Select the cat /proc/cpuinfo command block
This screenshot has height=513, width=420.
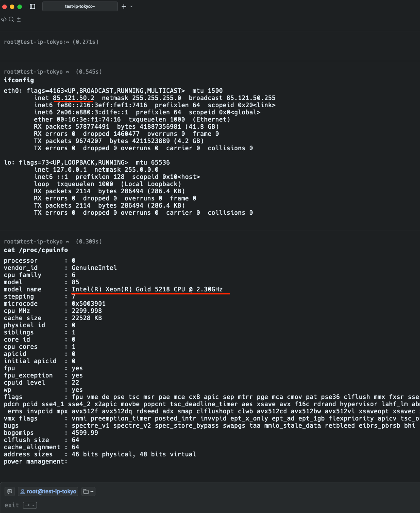[x=36, y=250]
